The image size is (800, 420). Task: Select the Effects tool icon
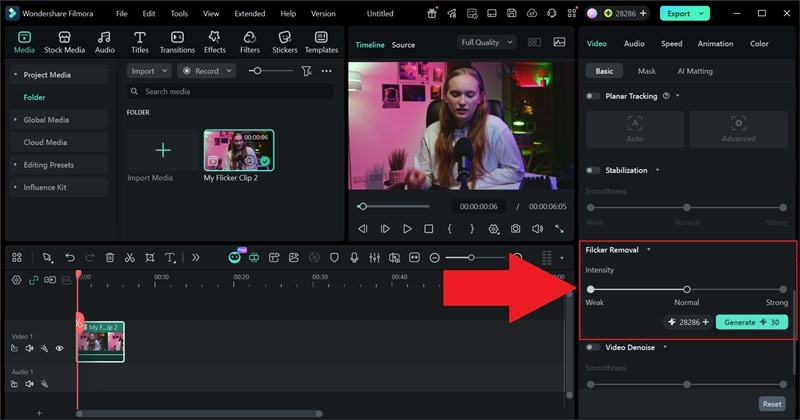(214, 41)
